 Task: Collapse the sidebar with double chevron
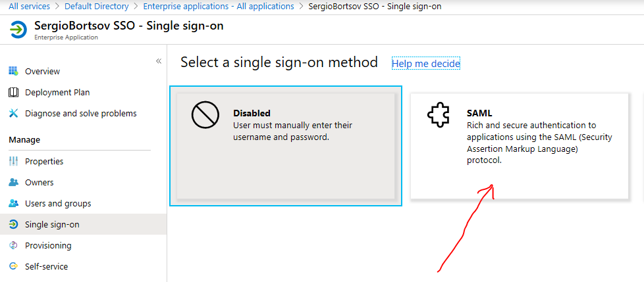(x=158, y=61)
